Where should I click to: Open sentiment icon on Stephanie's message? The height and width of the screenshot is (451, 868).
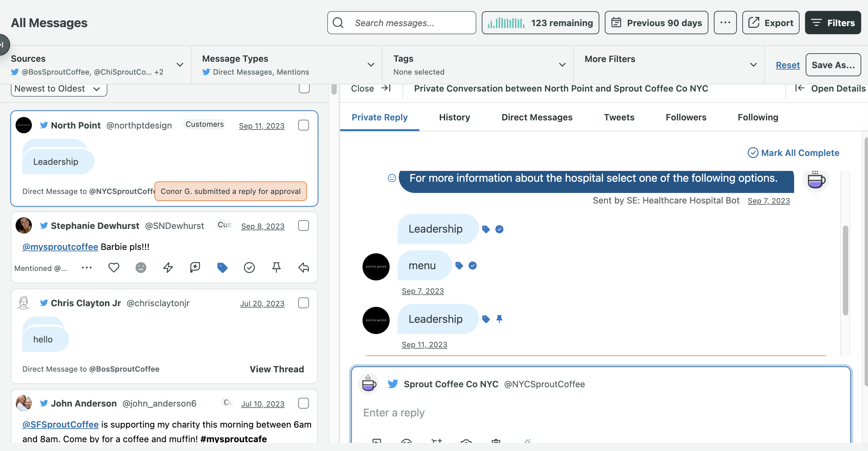click(141, 268)
